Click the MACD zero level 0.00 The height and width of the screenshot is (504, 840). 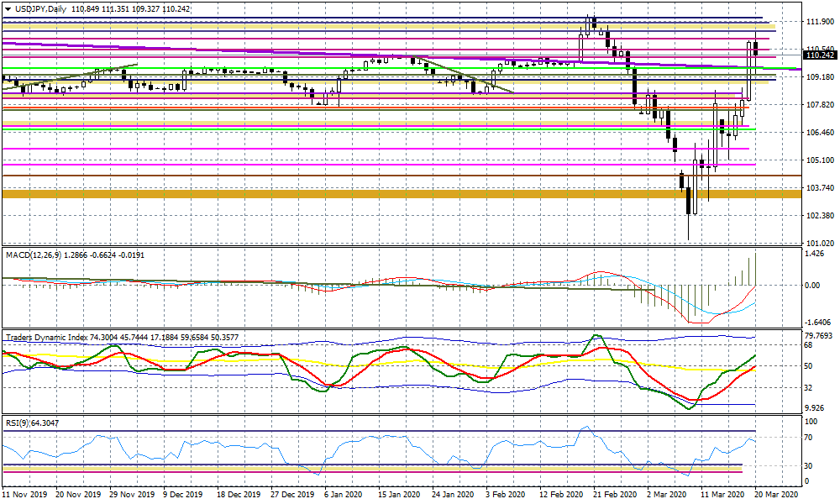pos(813,286)
